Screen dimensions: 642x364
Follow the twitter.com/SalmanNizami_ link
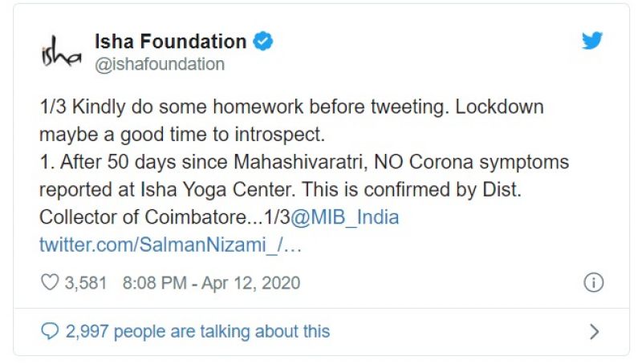pos(170,245)
